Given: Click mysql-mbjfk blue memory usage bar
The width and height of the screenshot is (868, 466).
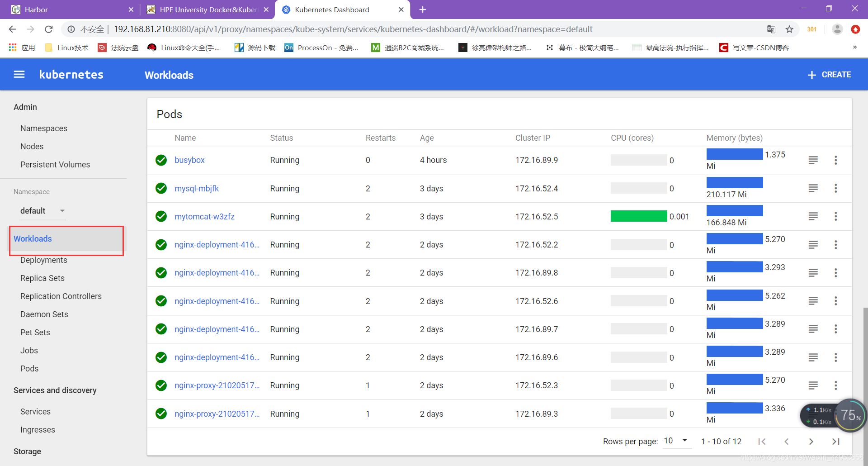Looking at the screenshot, I should [x=735, y=183].
